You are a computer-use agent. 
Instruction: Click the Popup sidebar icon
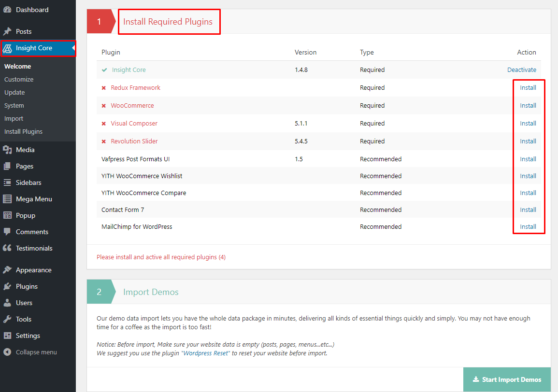9,215
